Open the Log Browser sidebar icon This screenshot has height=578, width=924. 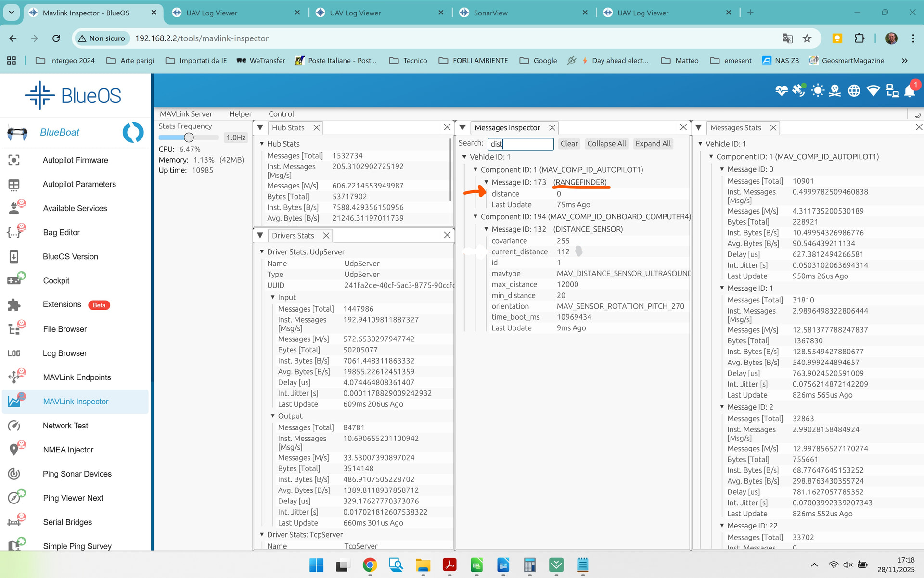coord(14,353)
